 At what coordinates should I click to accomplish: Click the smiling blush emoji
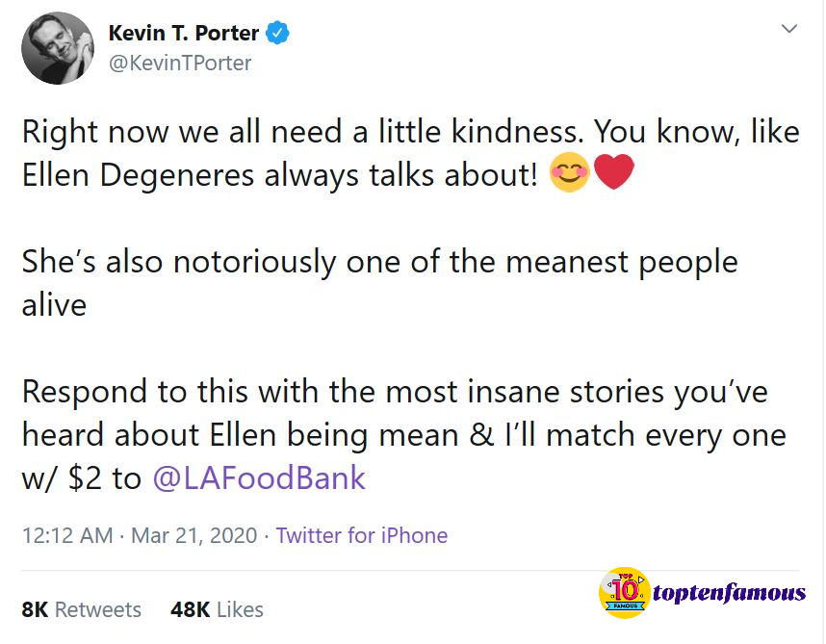tap(570, 172)
